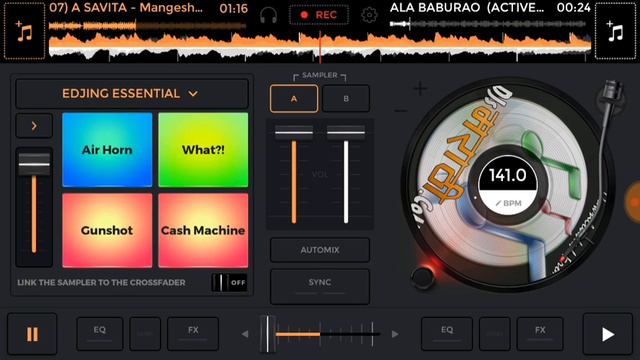Trigger the Air Horn sample pad
Image resolution: width=640 pixels, height=360 pixels.
107,150
